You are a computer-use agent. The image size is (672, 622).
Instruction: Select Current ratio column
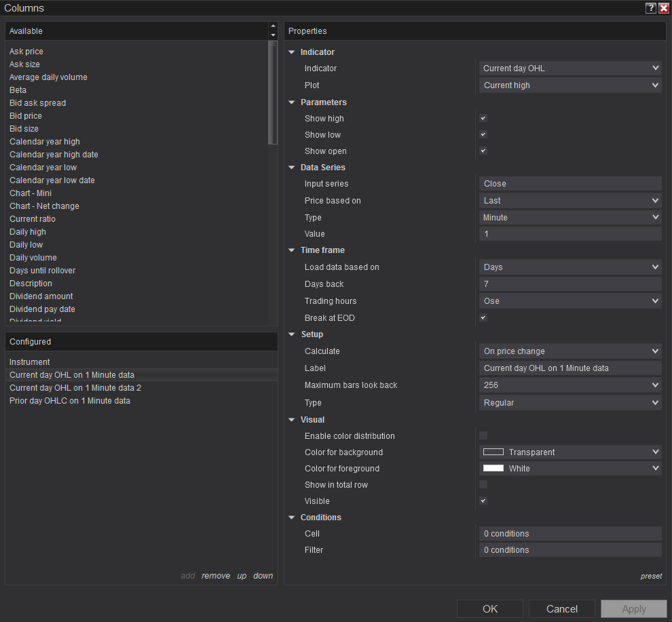tap(33, 219)
